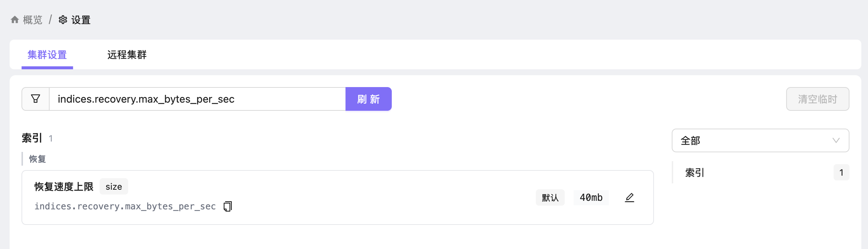Click the size type tag
Viewport: 868px width, 249px height.
(114, 186)
